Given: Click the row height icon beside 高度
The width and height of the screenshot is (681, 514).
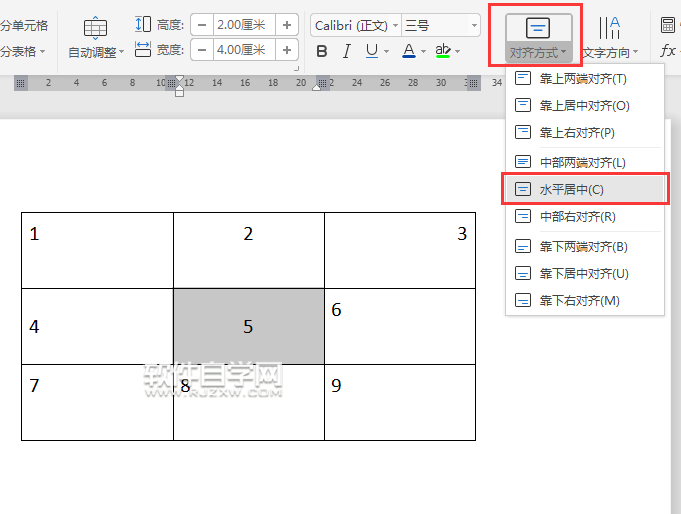Looking at the screenshot, I should (143, 24).
